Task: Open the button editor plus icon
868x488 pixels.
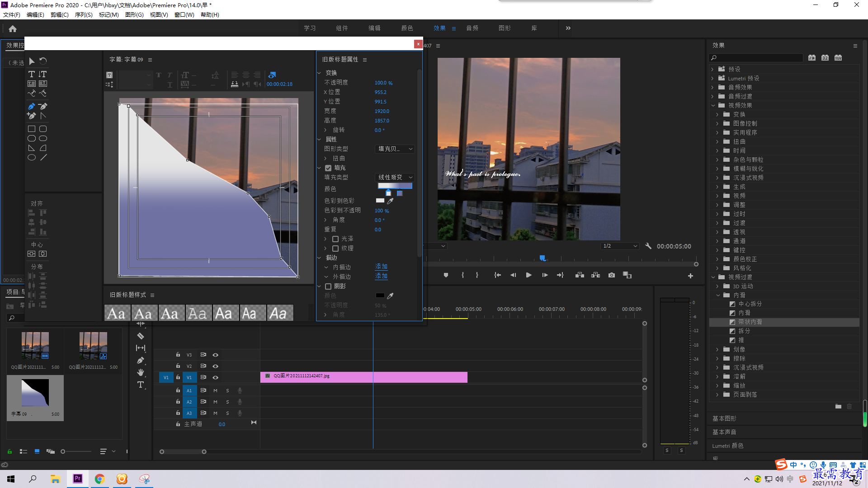Action: (690, 276)
